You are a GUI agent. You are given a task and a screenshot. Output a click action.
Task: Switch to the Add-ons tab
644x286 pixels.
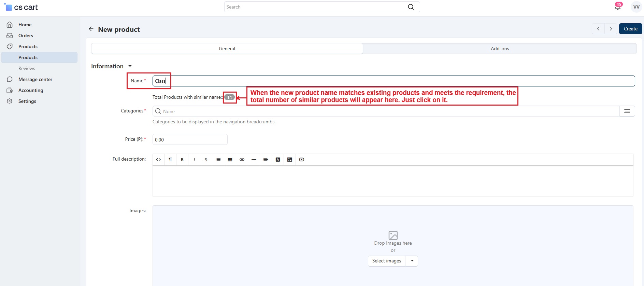tap(500, 49)
